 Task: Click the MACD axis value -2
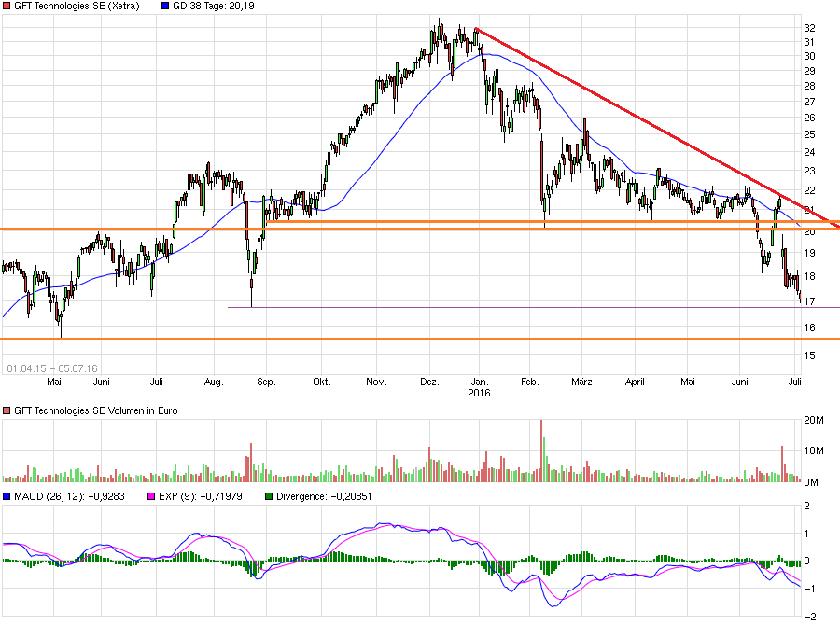(x=810, y=617)
